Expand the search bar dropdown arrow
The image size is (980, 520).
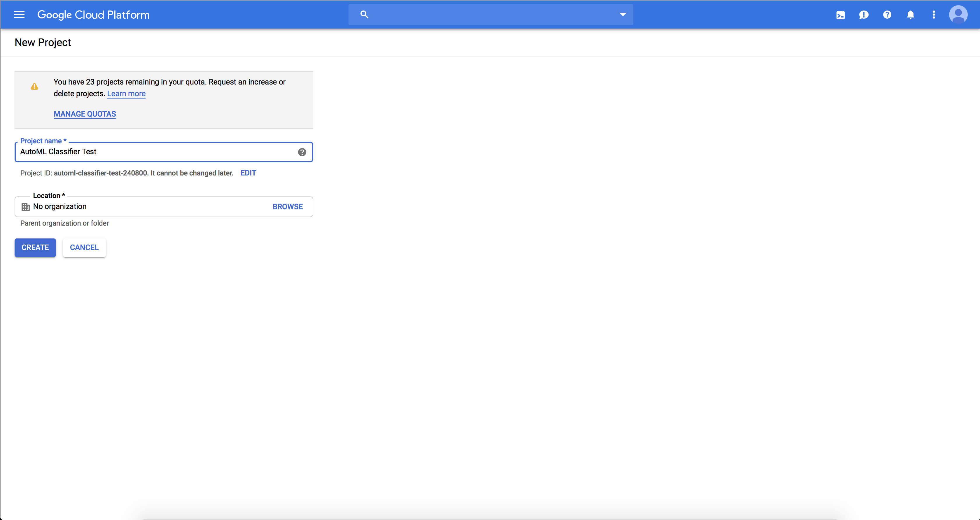coord(622,15)
